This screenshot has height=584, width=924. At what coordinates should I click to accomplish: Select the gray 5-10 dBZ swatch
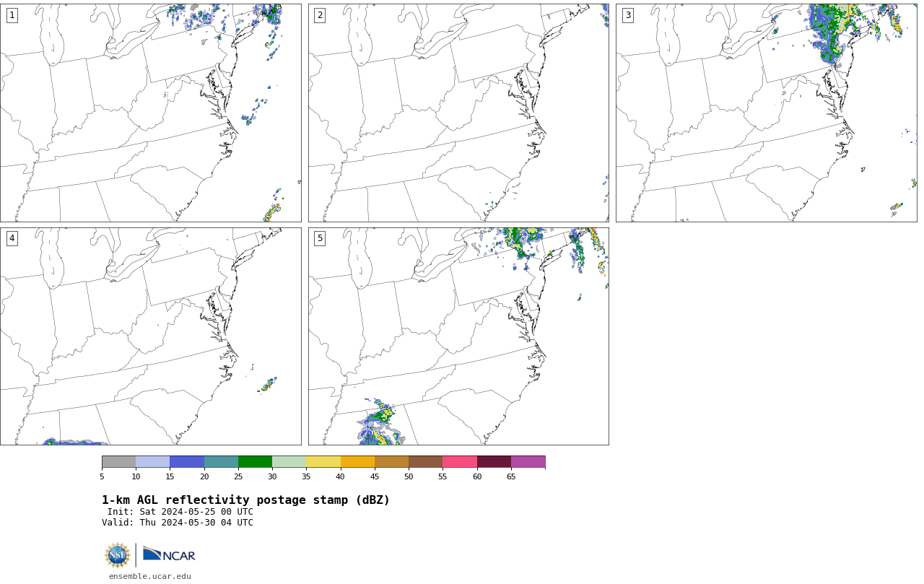click(x=118, y=462)
